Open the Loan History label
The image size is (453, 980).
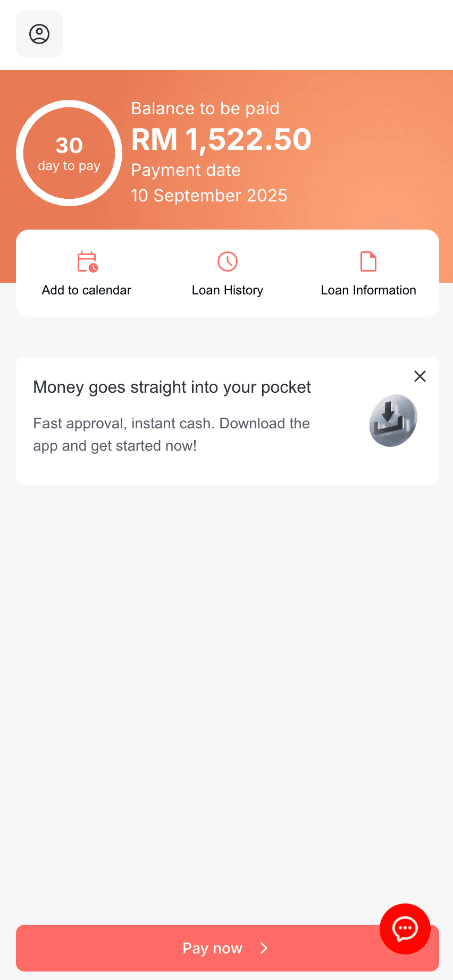[228, 290]
